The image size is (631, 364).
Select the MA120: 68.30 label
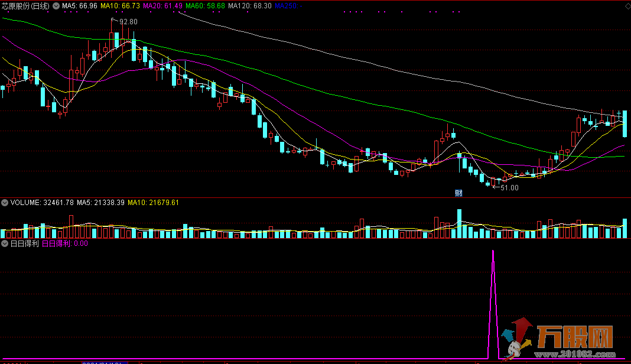tap(250, 6)
